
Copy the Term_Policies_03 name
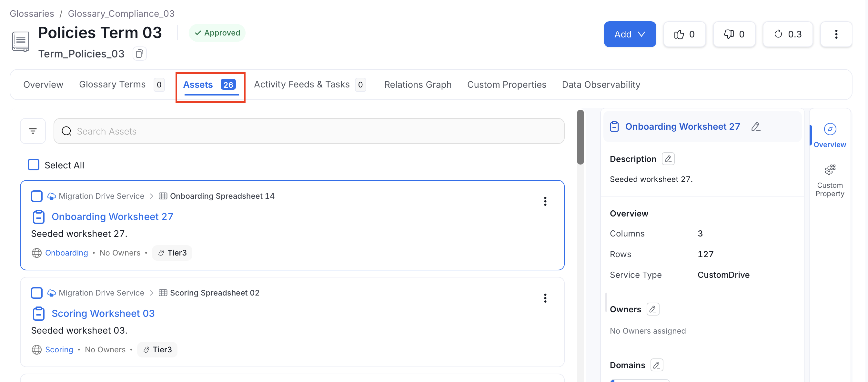coord(139,54)
